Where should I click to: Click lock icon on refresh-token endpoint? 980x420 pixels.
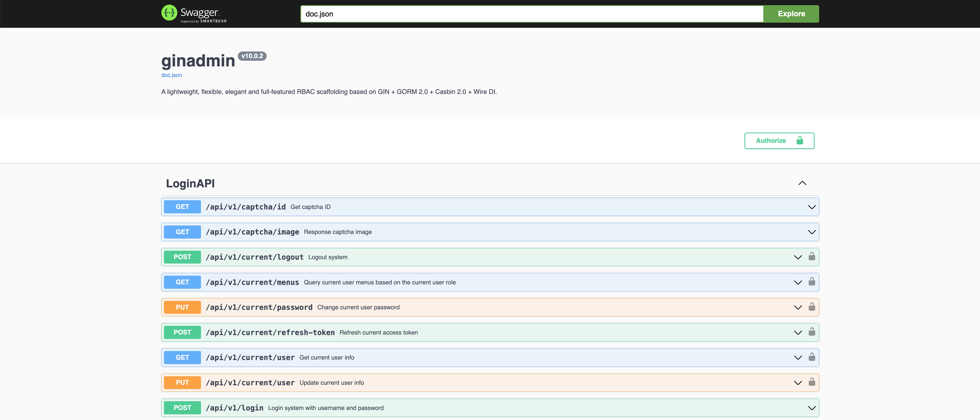[811, 332]
